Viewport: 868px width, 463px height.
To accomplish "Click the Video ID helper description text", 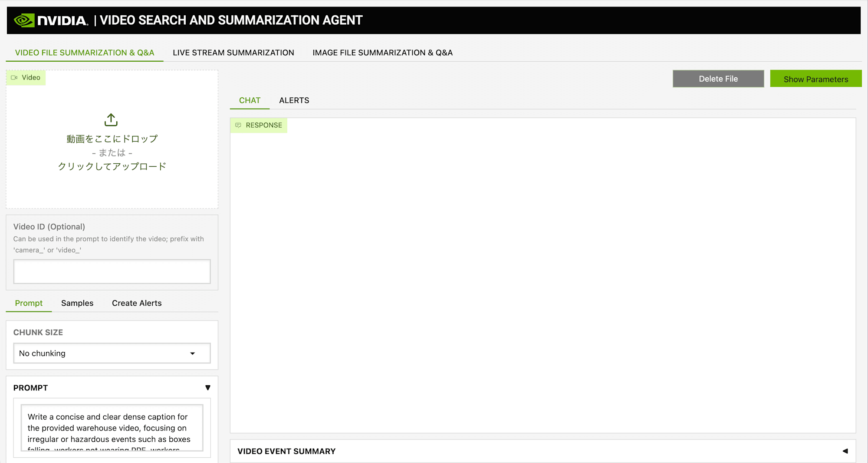I will [108, 245].
